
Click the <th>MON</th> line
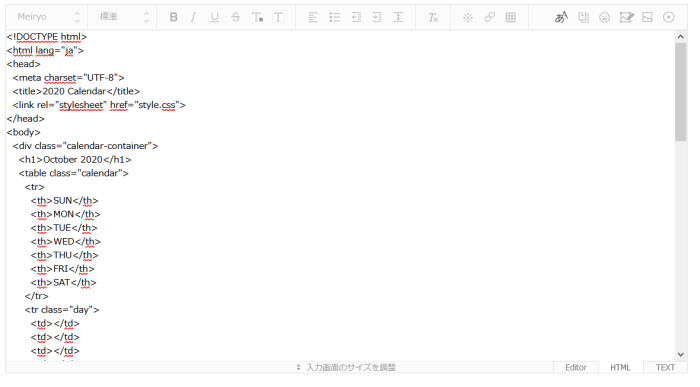click(66, 214)
